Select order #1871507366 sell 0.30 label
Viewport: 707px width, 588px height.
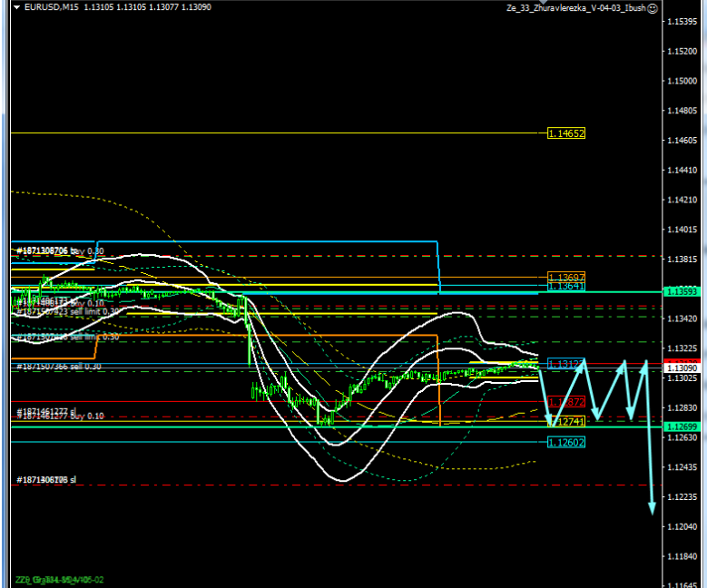tap(59, 367)
